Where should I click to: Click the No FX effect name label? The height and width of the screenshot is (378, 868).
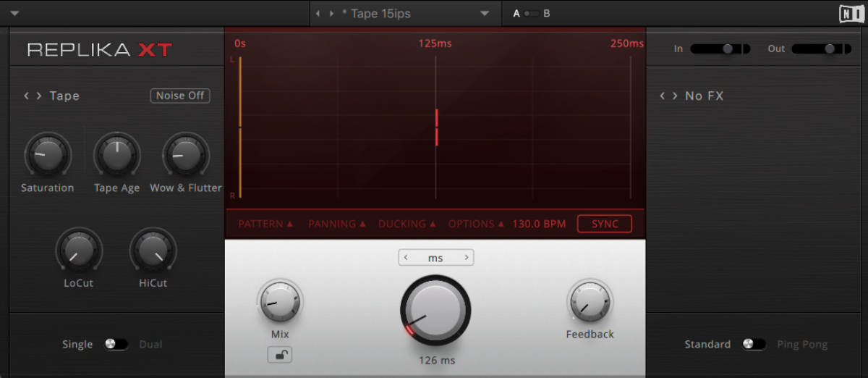(x=705, y=96)
